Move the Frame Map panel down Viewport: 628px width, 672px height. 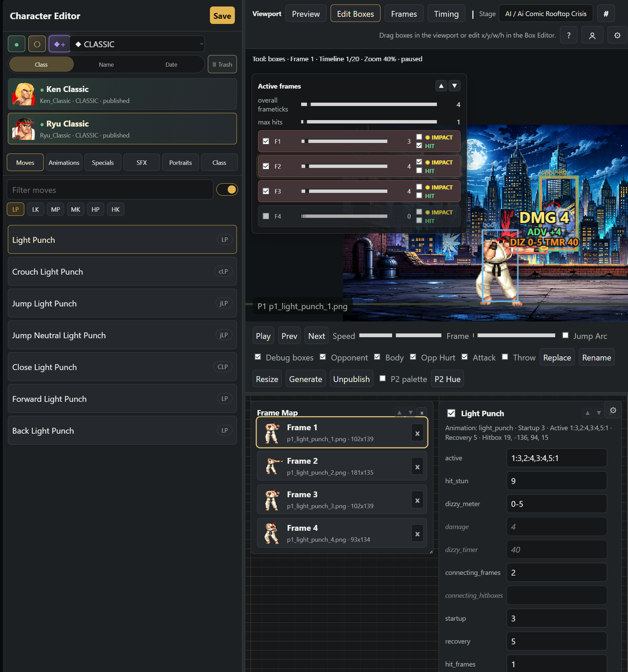411,412
